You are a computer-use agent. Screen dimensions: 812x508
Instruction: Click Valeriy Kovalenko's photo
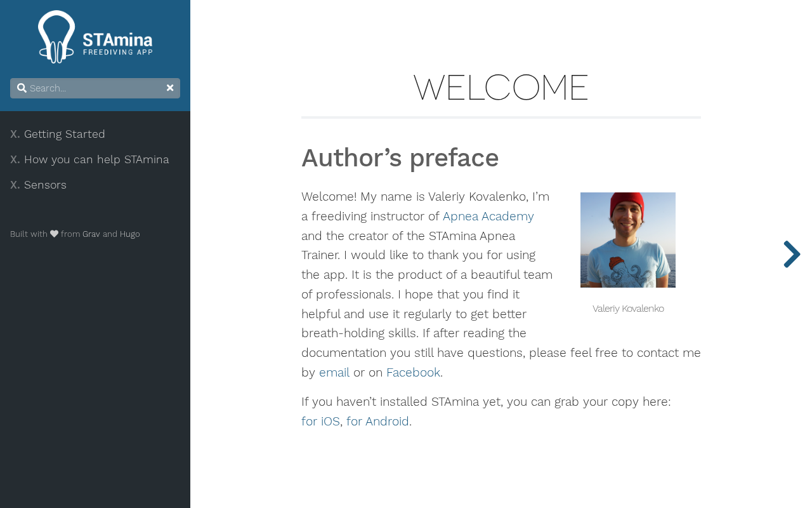627,240
